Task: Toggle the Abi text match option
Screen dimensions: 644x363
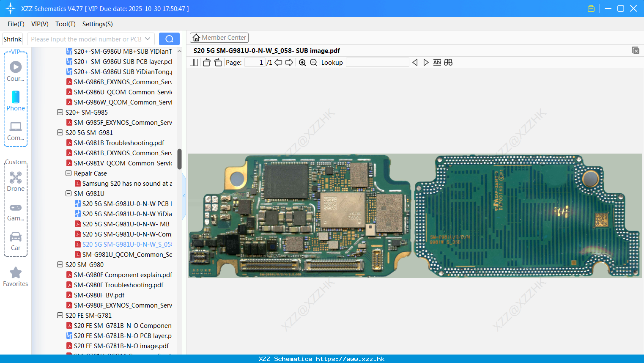Action: pos(437,63)
